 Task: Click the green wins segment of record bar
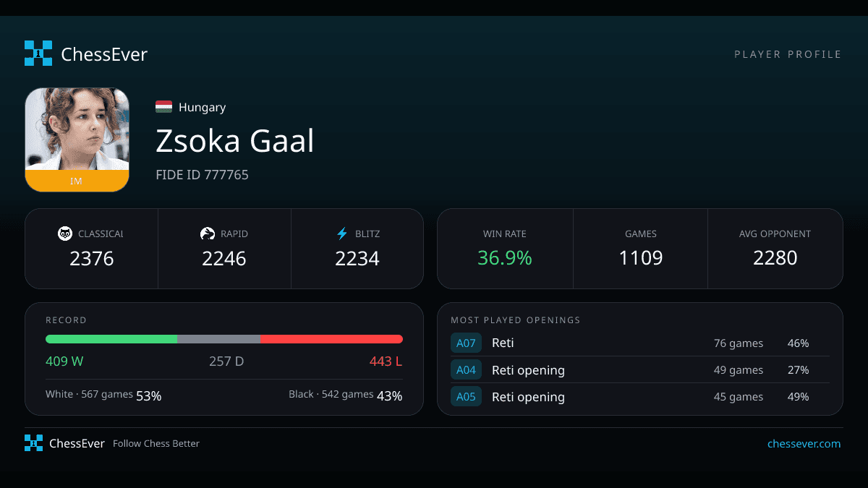click(x=111, y=339)
